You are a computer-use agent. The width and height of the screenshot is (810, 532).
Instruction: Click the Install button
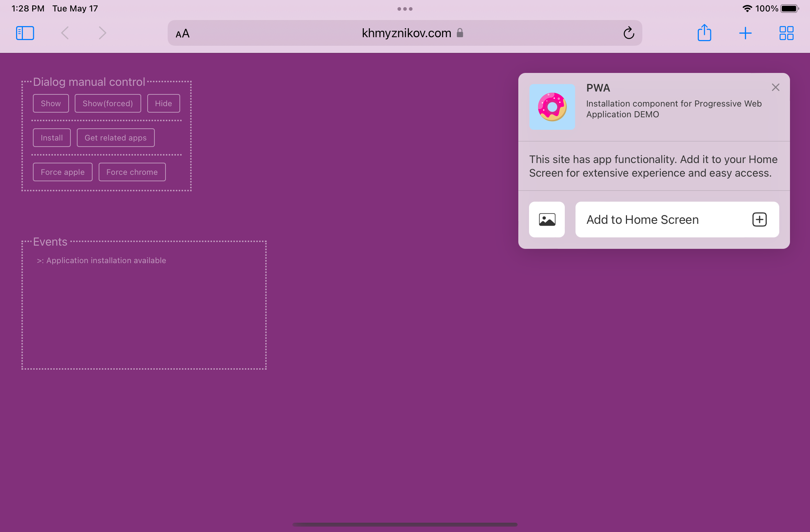click(51, 138)
